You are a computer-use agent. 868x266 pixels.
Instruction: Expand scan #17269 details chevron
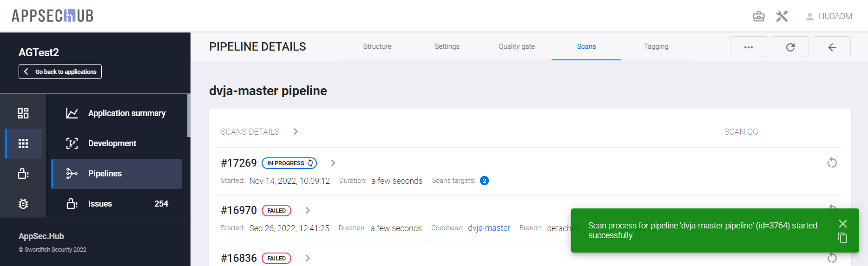[333, 163]
